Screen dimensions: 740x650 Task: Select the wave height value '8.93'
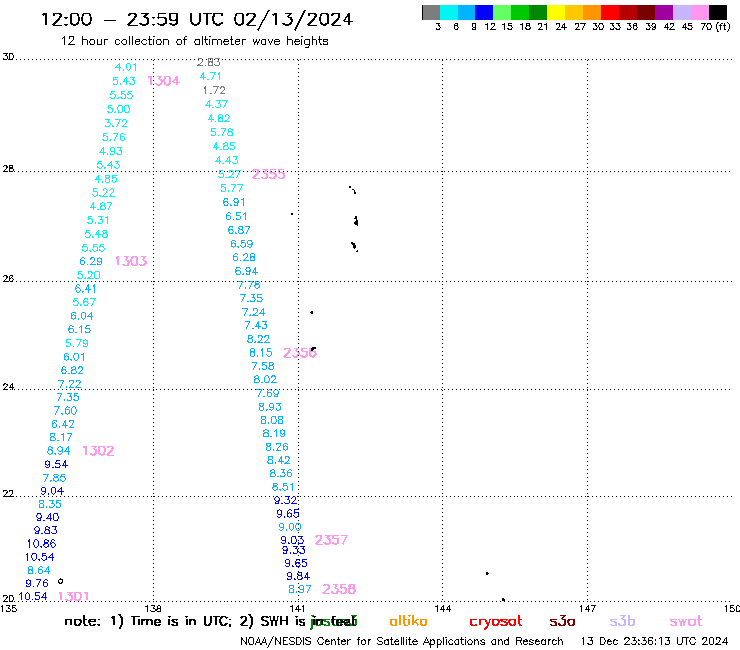pos(270,406)
